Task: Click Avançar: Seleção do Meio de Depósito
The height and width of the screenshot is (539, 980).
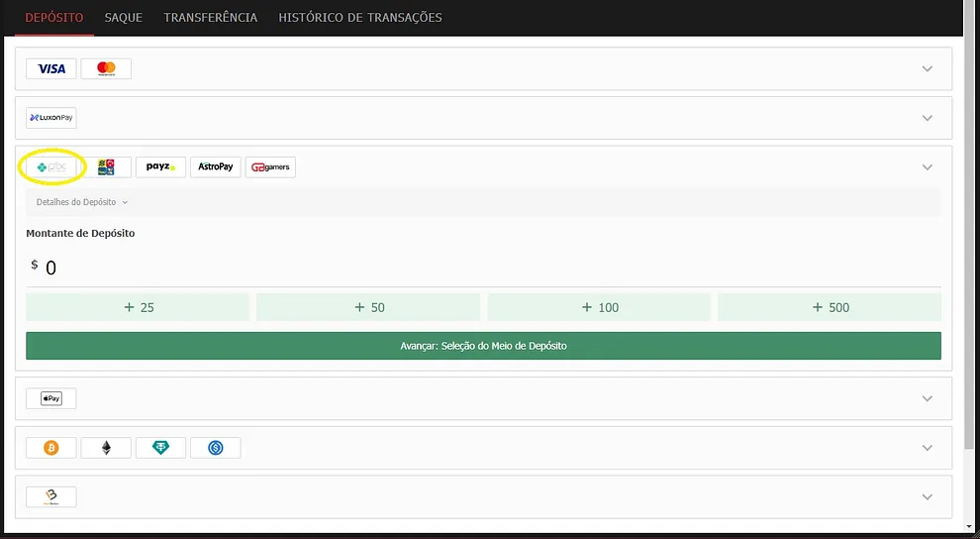Action: pos(483,346)
